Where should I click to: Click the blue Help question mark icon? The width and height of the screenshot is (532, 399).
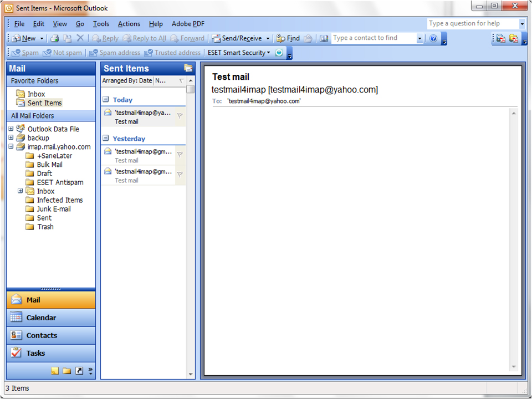point(433,38)
